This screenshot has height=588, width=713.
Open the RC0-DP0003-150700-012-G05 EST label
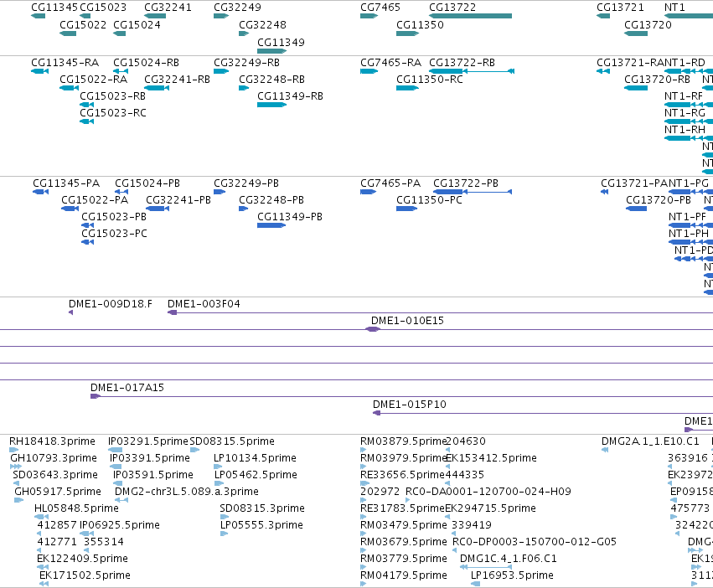535,542
